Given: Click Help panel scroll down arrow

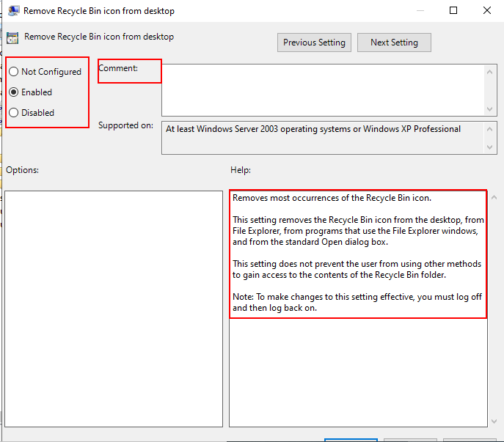Looking at the screenshot, I should click(494, 421).
